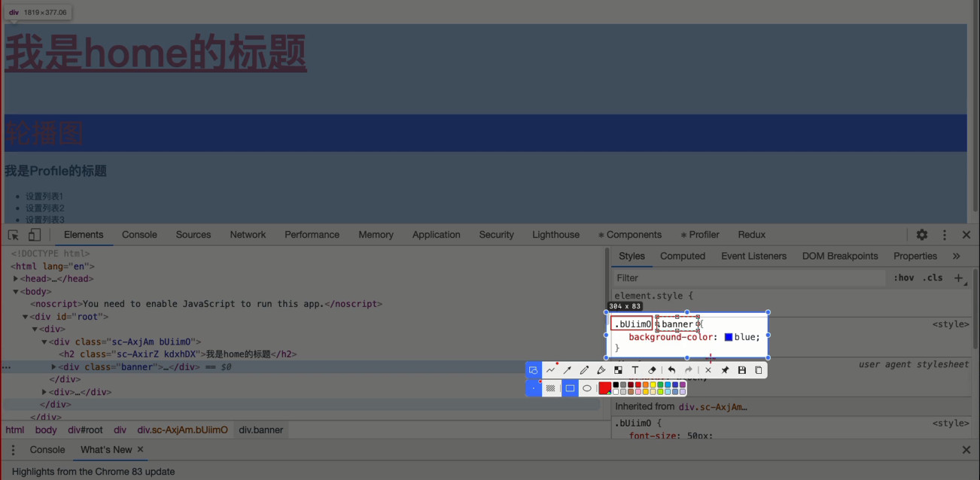Select the highlighter marker tool

601,370
